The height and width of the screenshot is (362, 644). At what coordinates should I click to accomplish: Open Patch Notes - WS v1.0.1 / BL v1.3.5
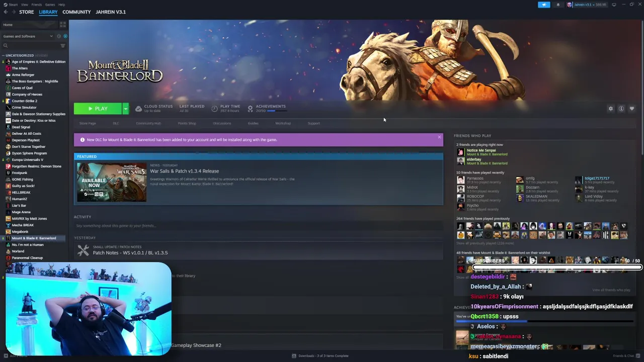coord(130,253)
